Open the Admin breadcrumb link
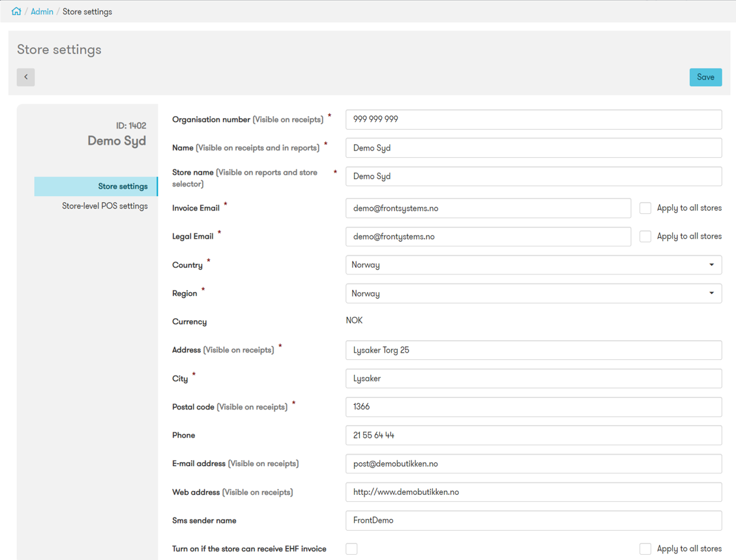Screen dimensions: 736x560 (x=42, y=11)
